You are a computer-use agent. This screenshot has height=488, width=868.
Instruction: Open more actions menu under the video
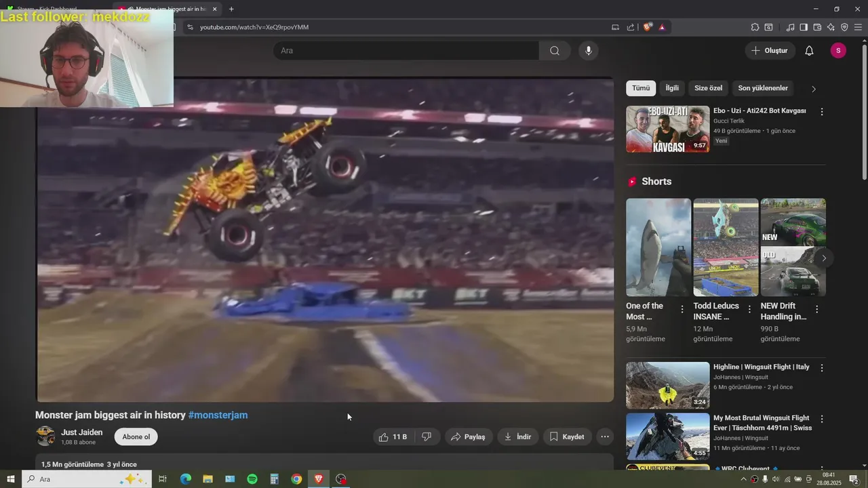click(605, 437)
